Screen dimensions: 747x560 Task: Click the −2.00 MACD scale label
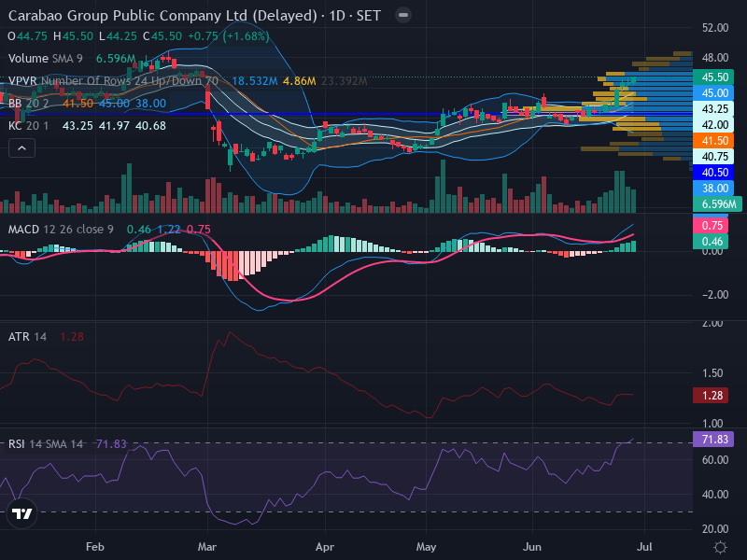point(715,295)
